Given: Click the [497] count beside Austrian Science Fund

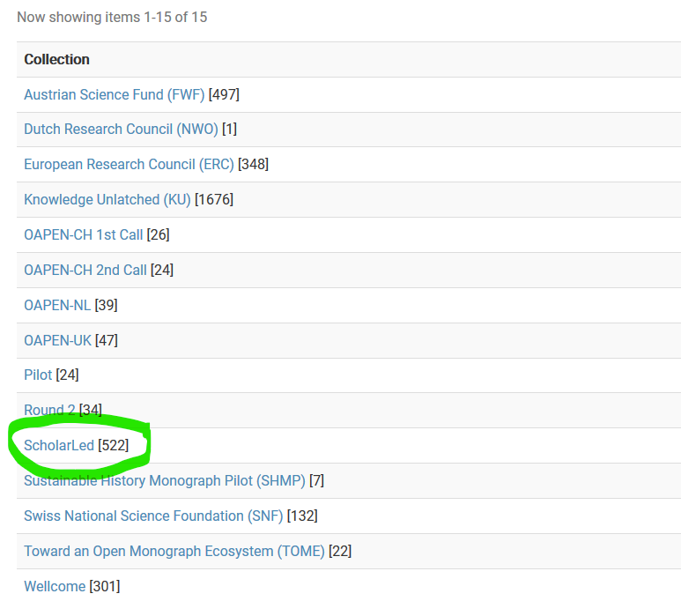Looking at the screenshot, I should [x=224, y=94].
